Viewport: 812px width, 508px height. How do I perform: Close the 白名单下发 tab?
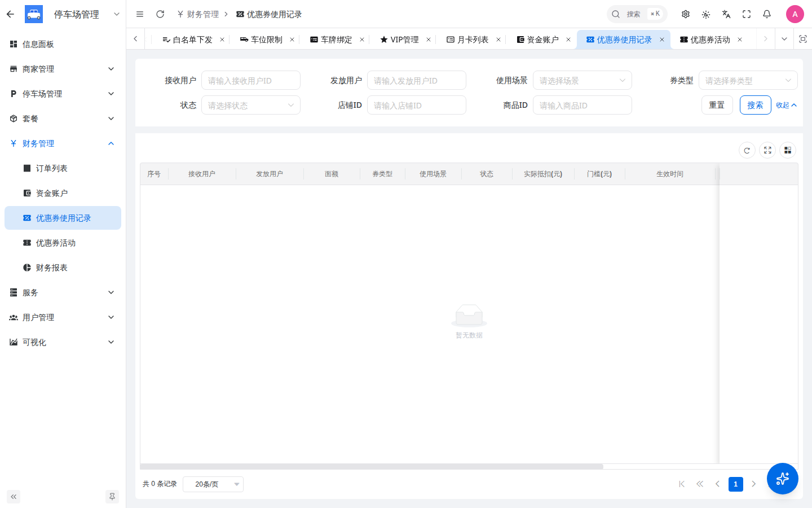[222, 40]
